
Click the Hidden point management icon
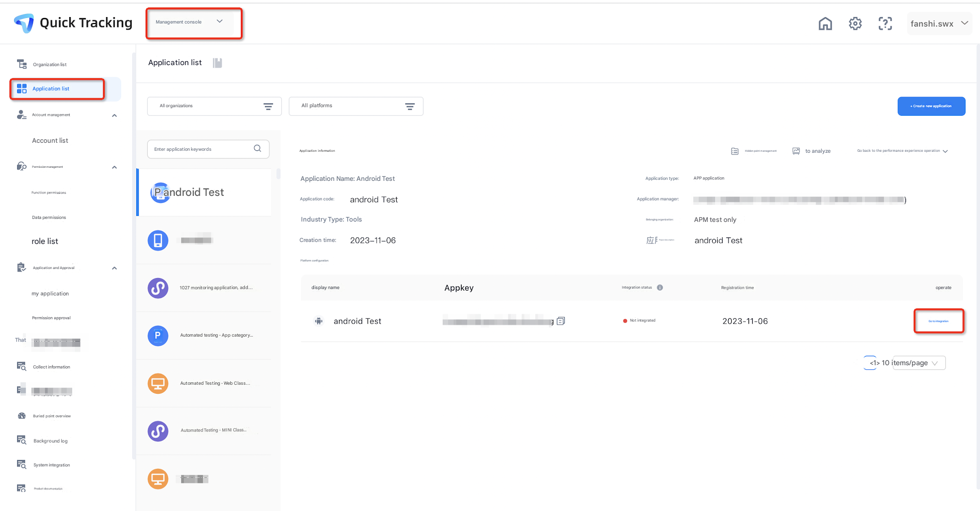(735, 151)
